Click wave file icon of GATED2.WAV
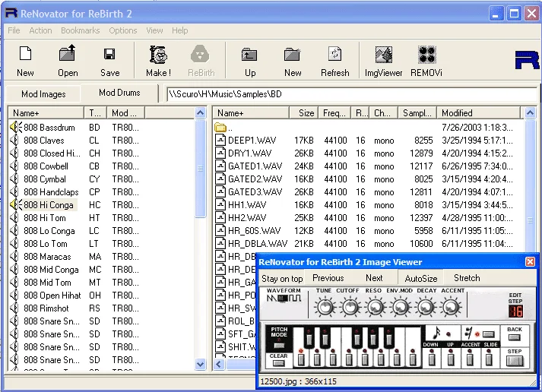 pyautogui.click(x=220, y=179)
